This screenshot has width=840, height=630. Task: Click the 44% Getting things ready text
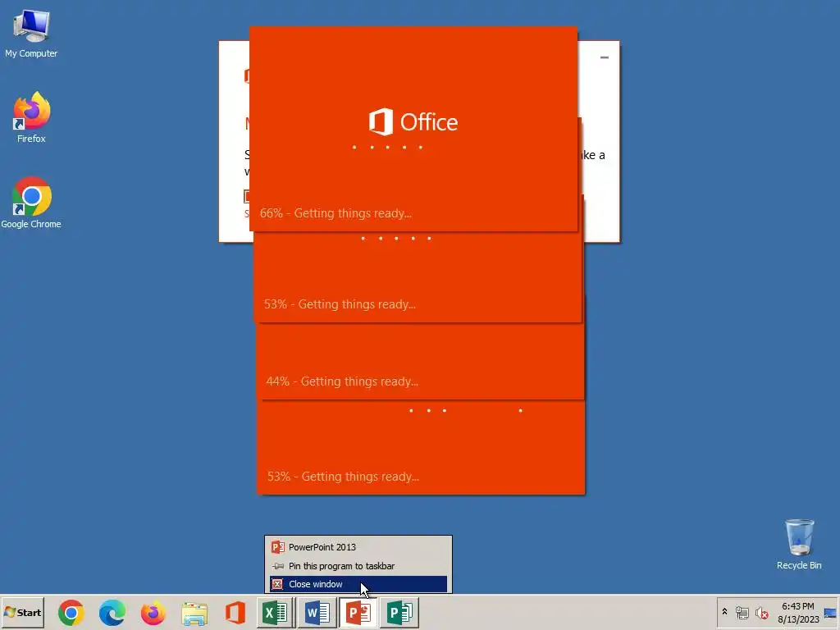(x=342, y=381)
